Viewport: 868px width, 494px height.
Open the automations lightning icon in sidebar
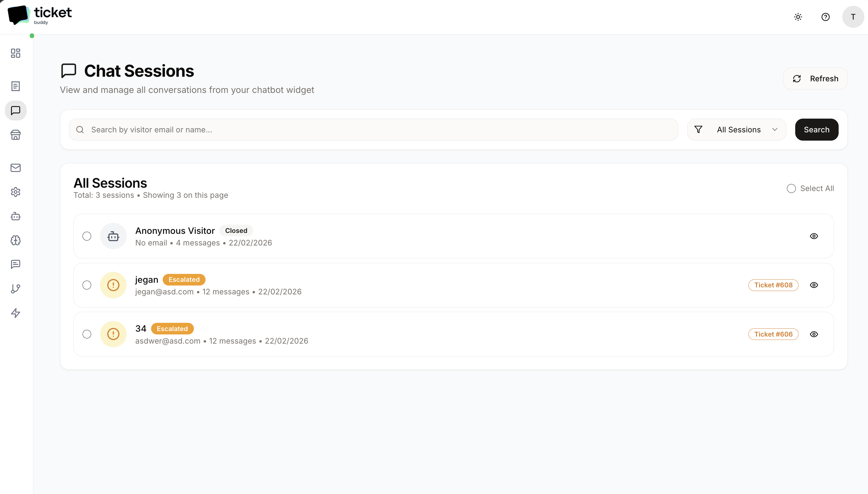point(16,313)
